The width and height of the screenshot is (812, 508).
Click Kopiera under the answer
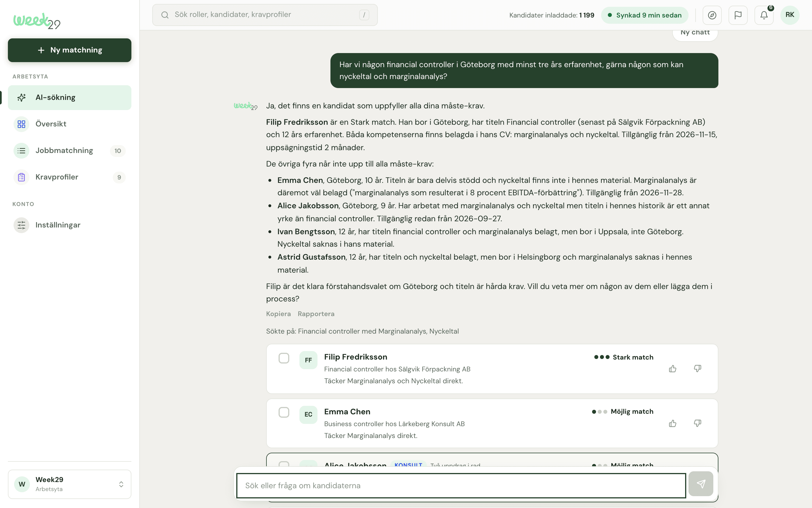(278, 314)
